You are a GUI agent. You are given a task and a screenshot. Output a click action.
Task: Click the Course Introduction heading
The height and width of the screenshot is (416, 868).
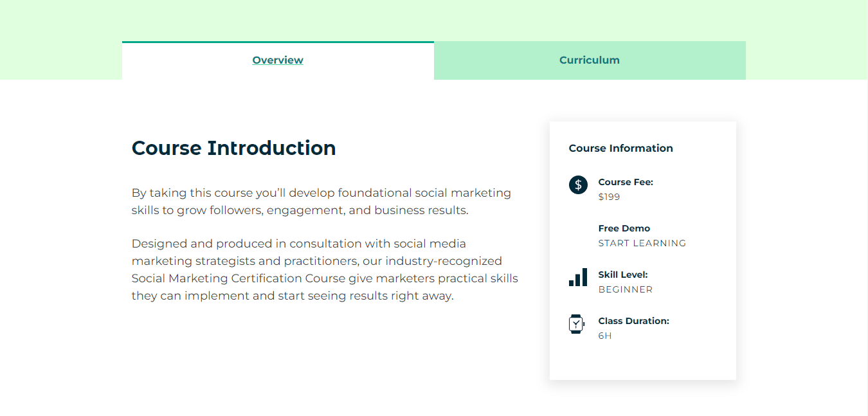[x=233, y=148]
